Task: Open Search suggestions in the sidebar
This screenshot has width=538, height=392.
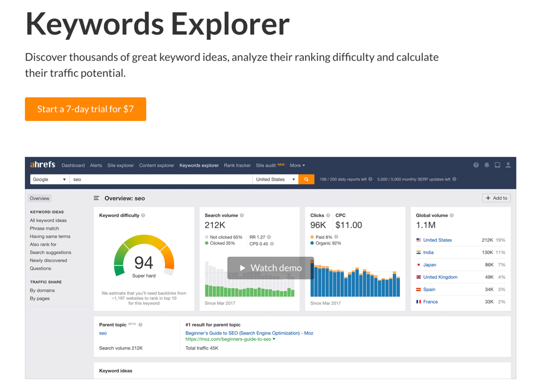Action: coord(50,252)
